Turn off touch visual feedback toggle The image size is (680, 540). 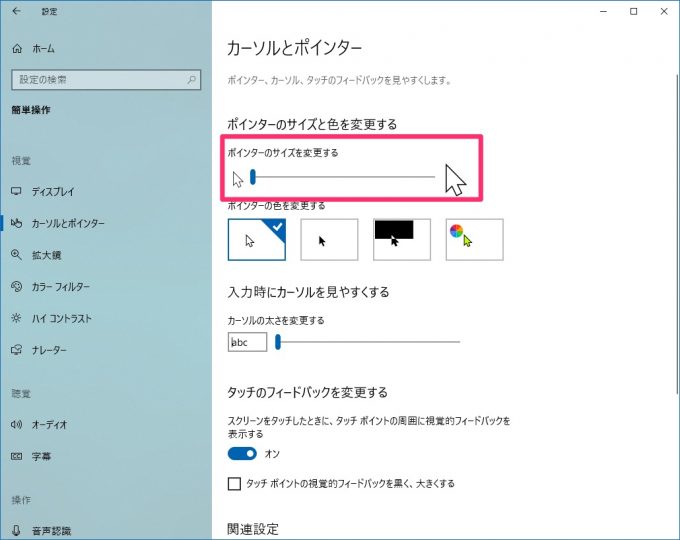242,454
